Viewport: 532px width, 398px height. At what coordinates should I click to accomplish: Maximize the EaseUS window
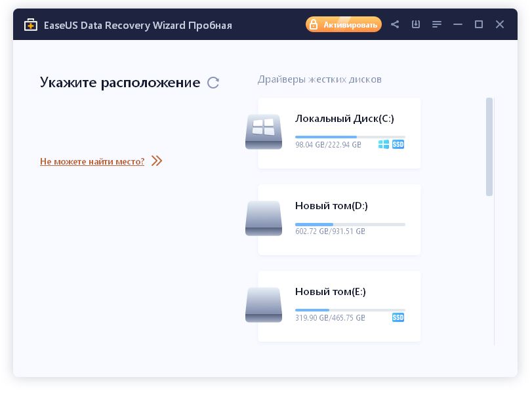coord(479,24)
